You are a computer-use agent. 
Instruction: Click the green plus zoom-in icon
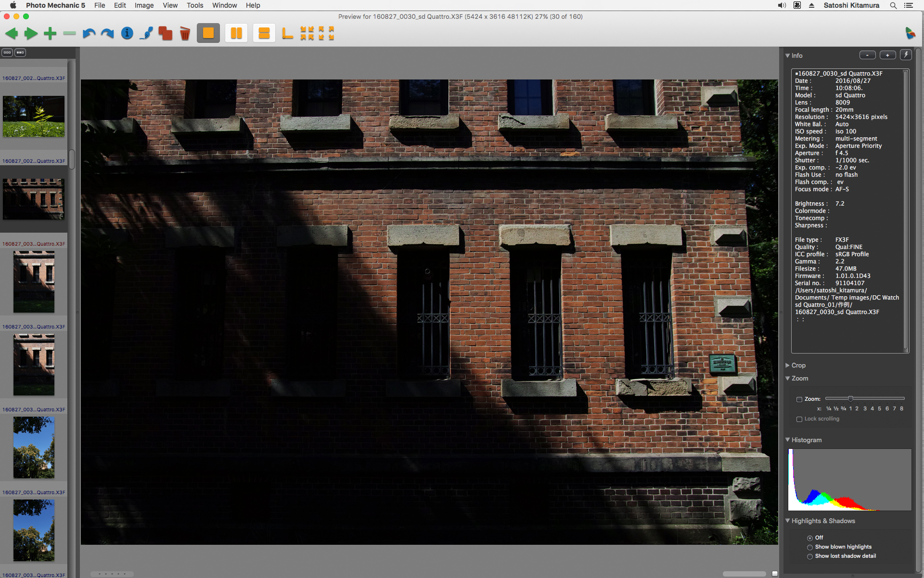pos(50,33)
